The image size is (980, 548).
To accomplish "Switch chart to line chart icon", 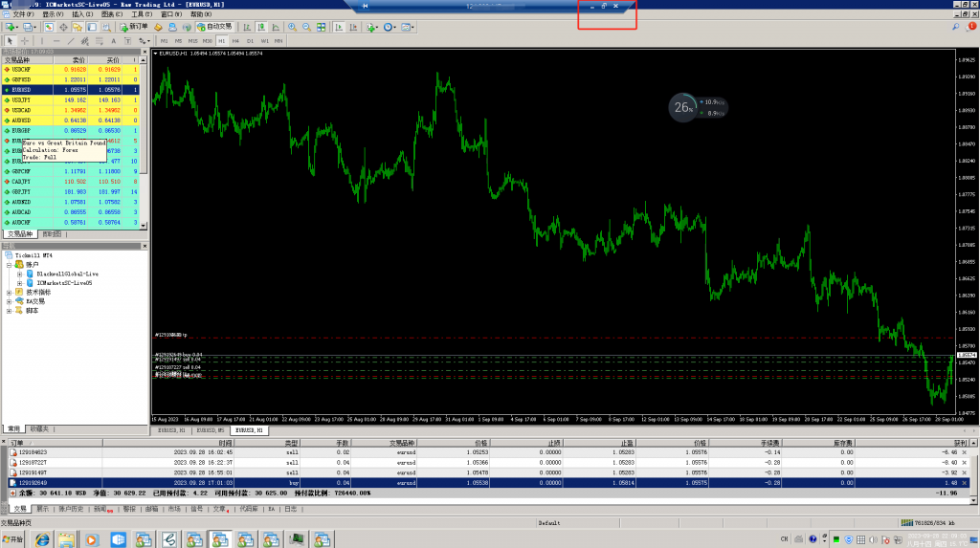I will click(x=276, y=27).
